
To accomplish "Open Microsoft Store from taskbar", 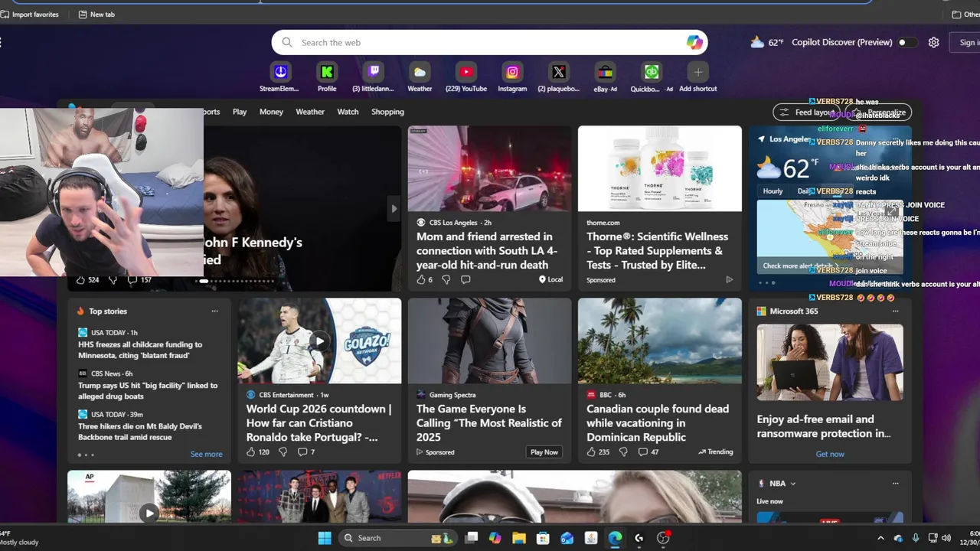I will click(543, 538).
